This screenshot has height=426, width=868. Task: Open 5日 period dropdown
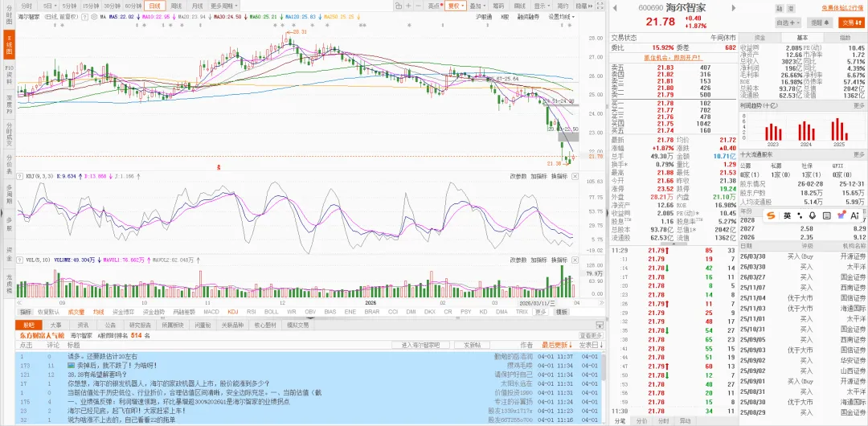click(48, 6)
